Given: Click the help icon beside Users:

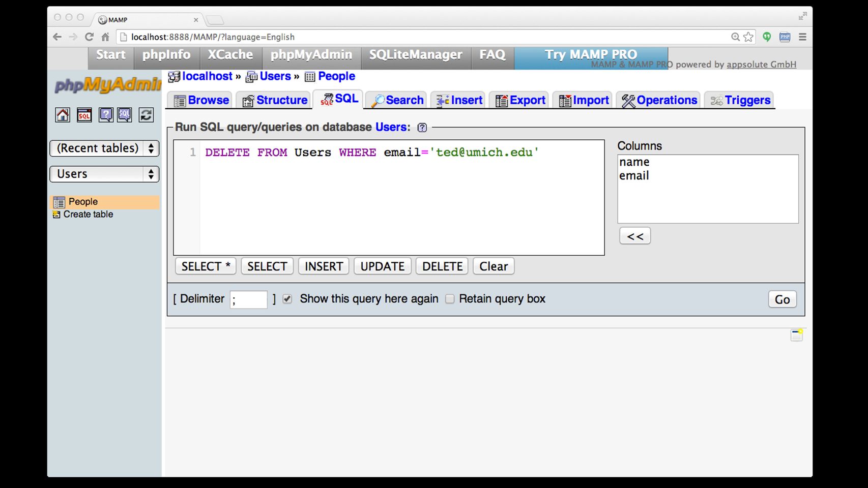Looking at the screenshot, I should point(422,128).
